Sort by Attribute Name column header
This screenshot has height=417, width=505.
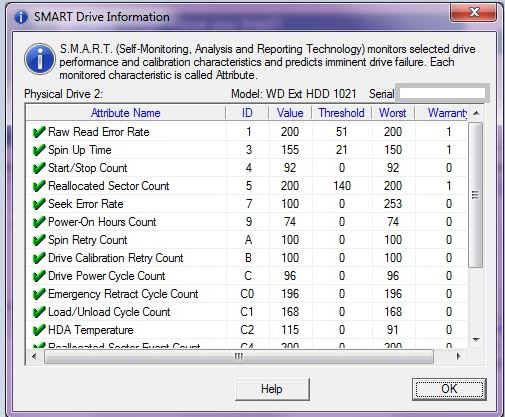(x=126, y=113)
